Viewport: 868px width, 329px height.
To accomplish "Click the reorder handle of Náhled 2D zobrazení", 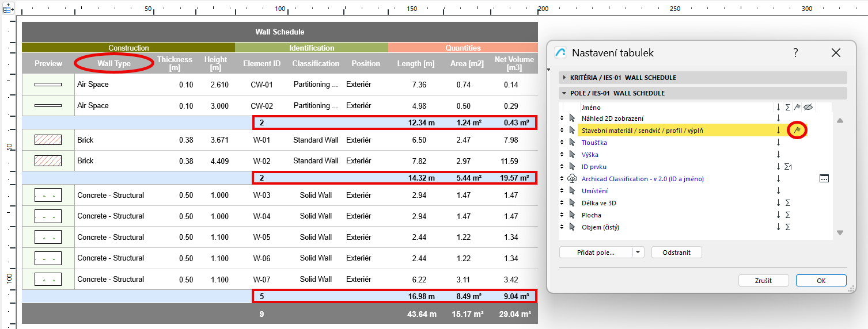I will tap(562, 118).
